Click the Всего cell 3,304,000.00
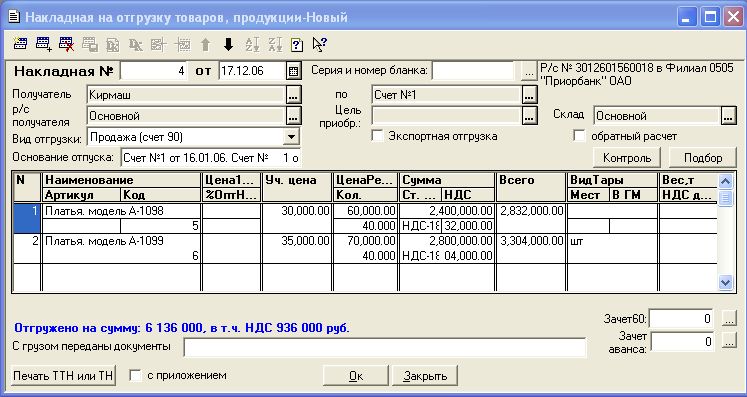 (x=531, y=241)
